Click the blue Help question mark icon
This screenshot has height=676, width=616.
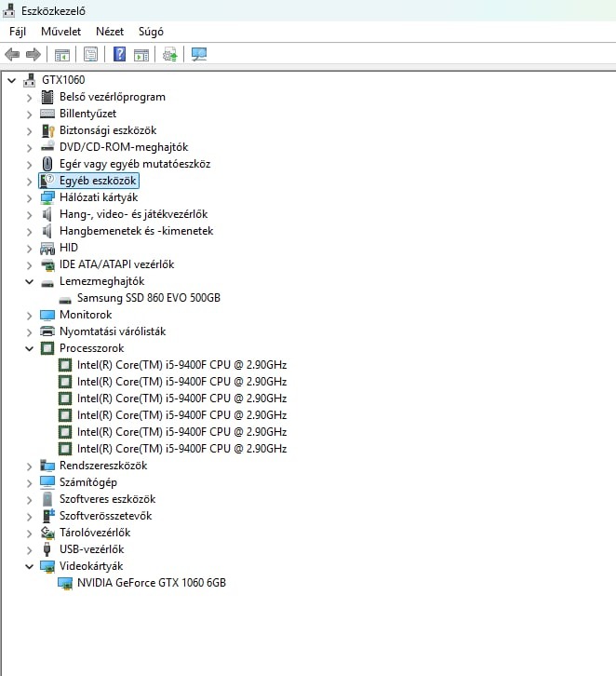119,54
